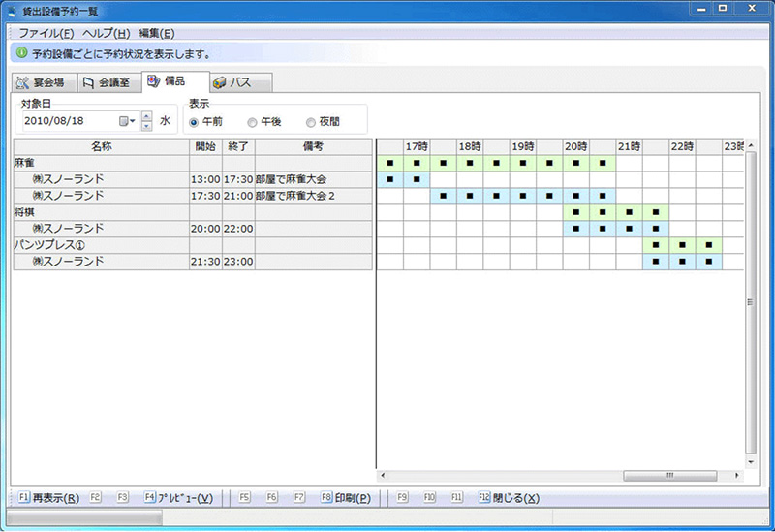
Task: Click the horizontal scrollbar thumb of timeline
Action: pos(670,476)
